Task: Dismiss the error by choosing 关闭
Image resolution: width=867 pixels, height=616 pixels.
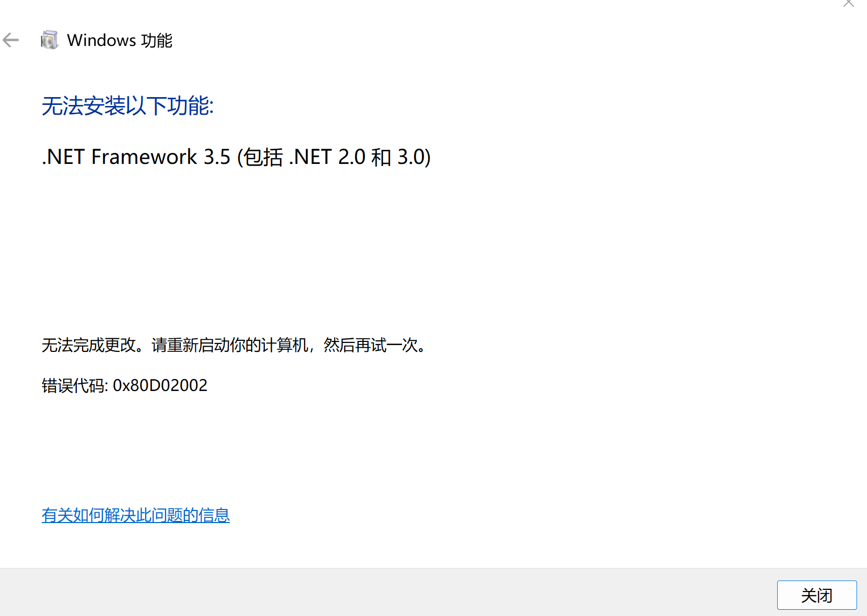Action: click(817, 595)
